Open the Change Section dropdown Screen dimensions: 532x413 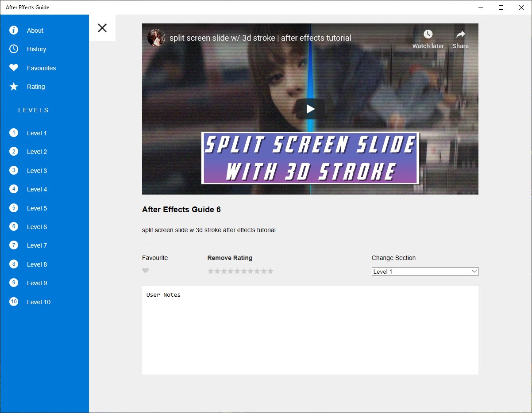click(x=424, y=272)
